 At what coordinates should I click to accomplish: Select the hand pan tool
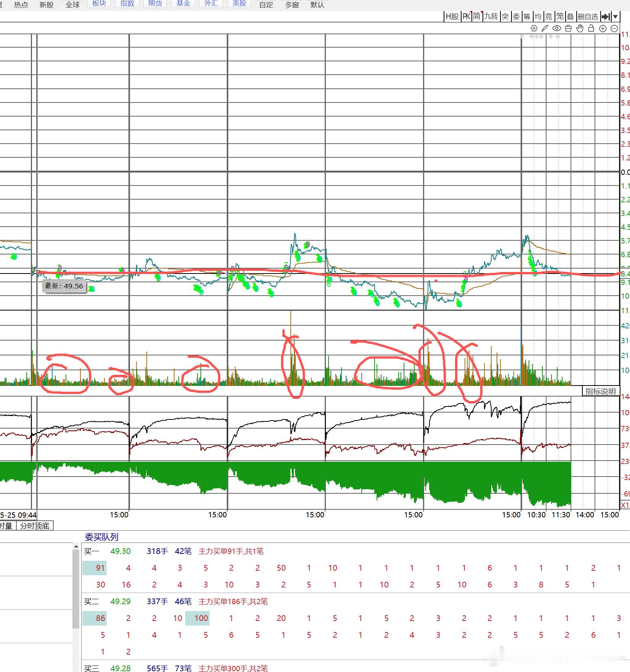[x=580, y=28]
